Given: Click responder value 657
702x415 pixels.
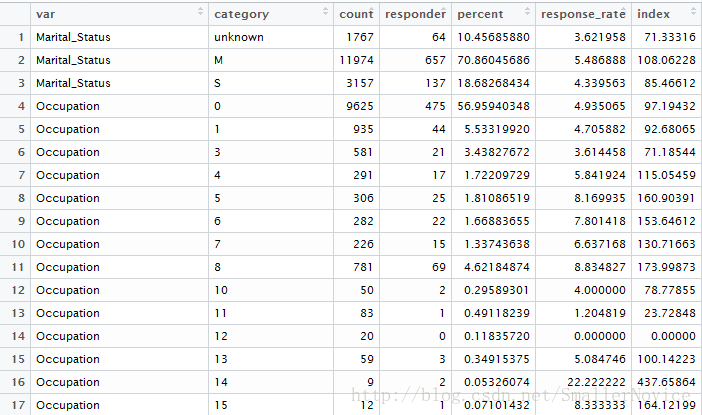Looking at the screenshot, I should [435, 60].
